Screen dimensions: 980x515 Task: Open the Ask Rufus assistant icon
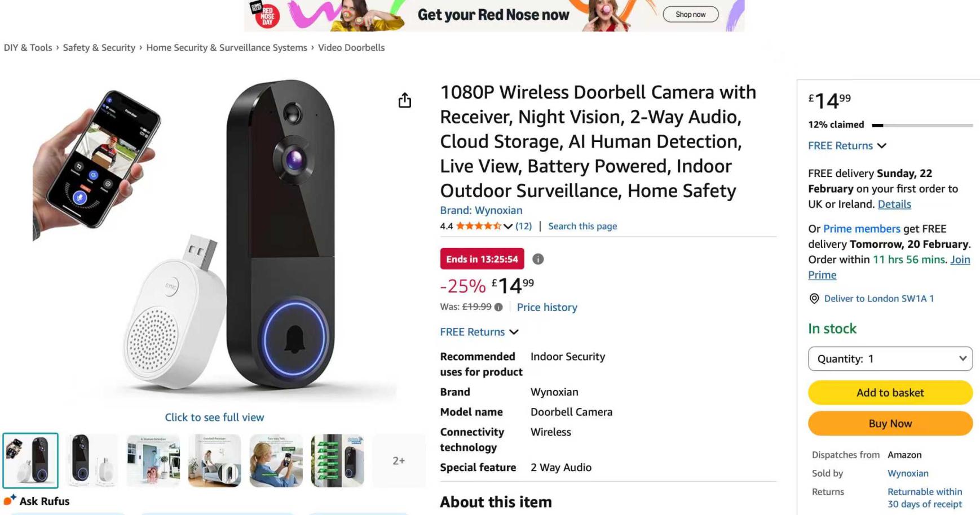(x=10, y=500)
